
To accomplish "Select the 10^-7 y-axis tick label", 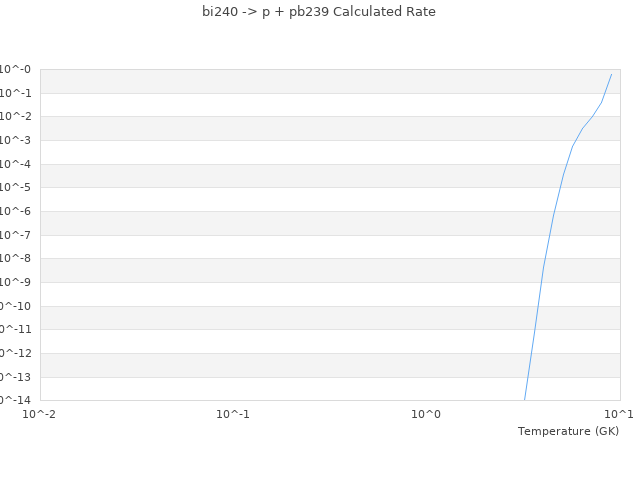I will pos(16,235).
